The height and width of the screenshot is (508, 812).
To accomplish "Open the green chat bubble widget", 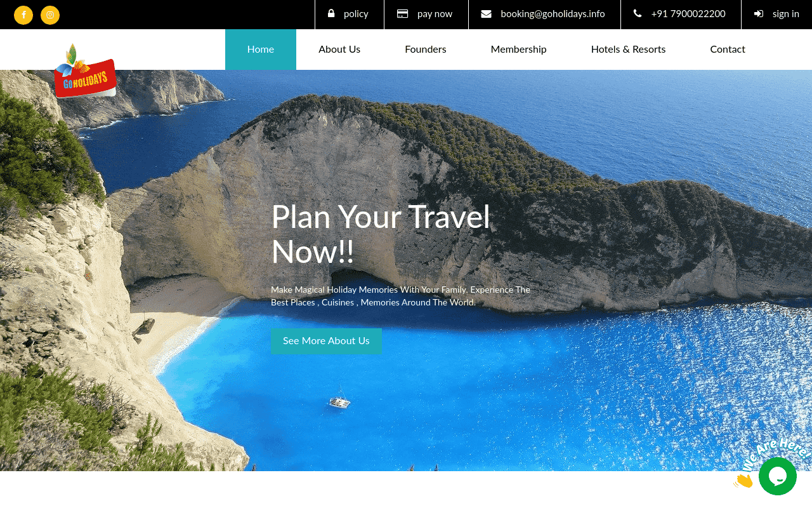I will (x=778, y=476).
